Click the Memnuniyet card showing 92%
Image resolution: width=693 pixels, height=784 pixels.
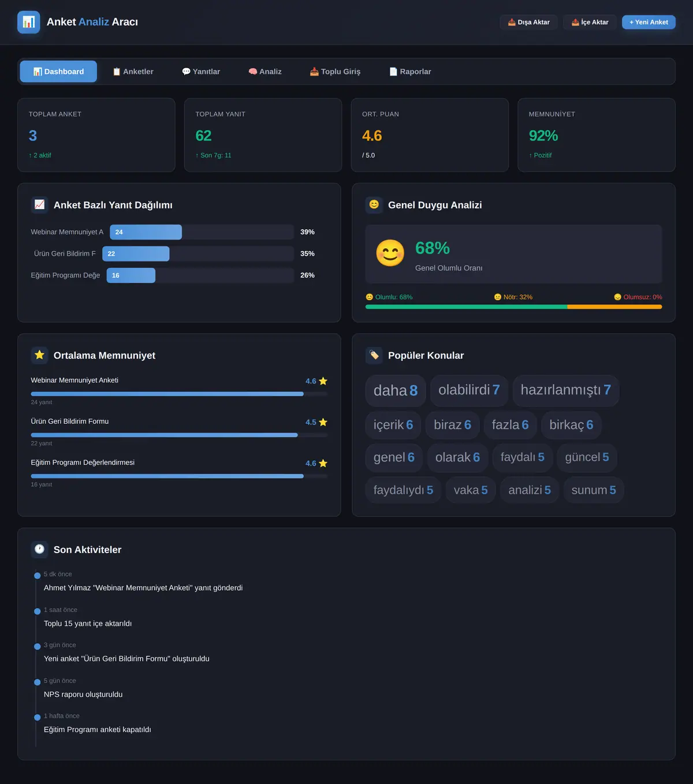tap(597, 135)
